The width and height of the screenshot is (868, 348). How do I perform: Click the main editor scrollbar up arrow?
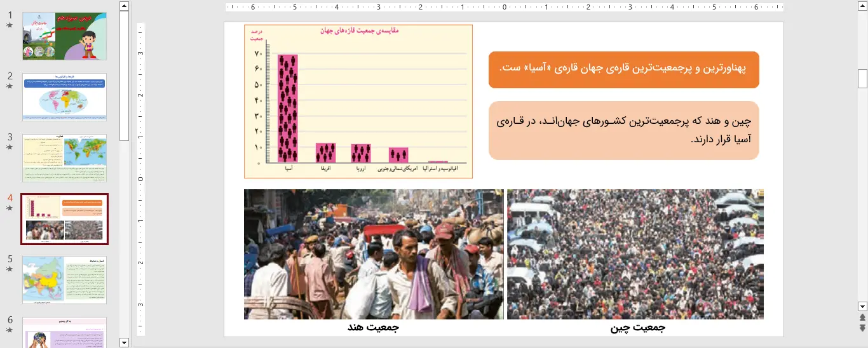click(x=862, y=6)
